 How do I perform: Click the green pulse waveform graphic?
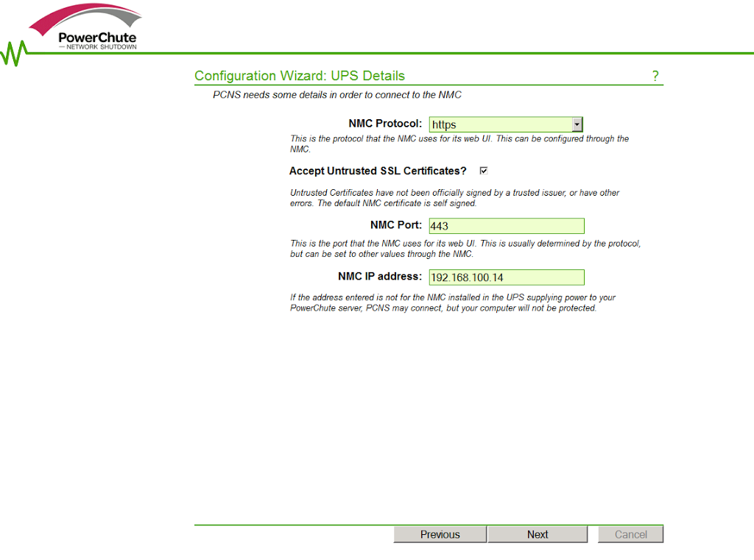click(x=15, y=52)
